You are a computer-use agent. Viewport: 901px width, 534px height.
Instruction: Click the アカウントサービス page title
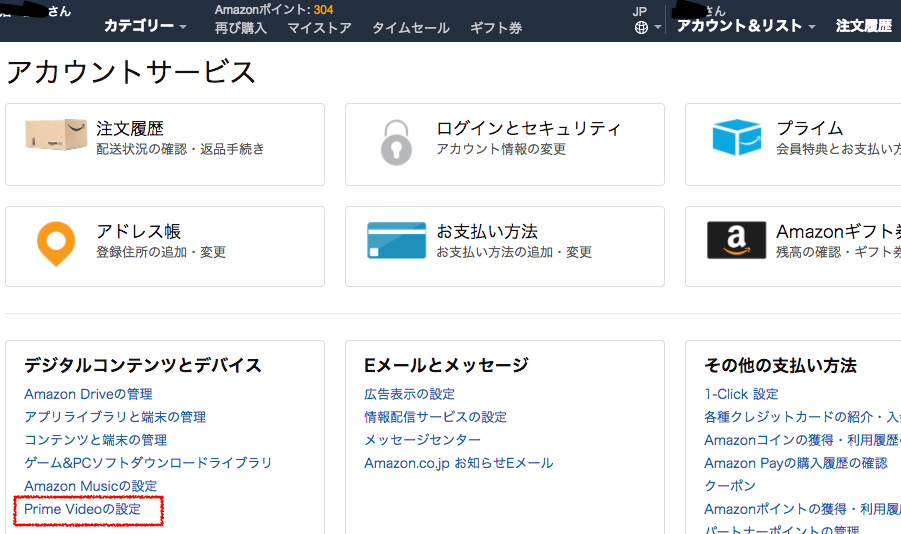pos(131,72)
